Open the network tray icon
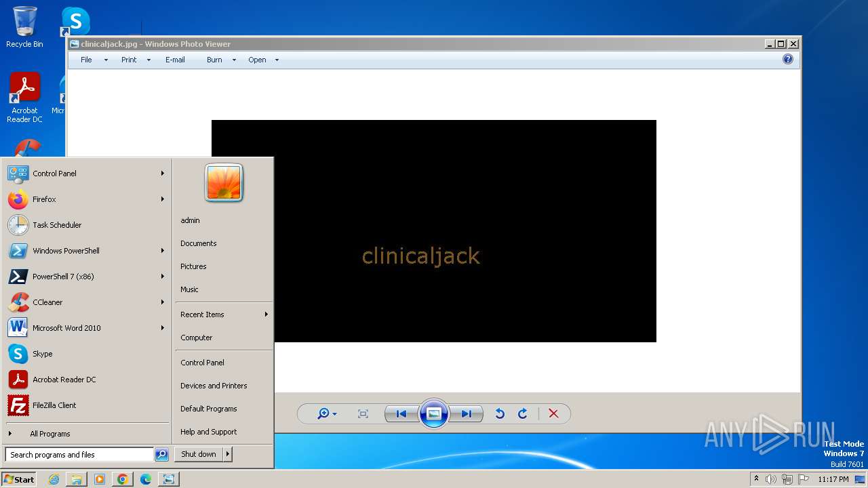This screenshot has width=868, height=488. click(x=787, y=479)
